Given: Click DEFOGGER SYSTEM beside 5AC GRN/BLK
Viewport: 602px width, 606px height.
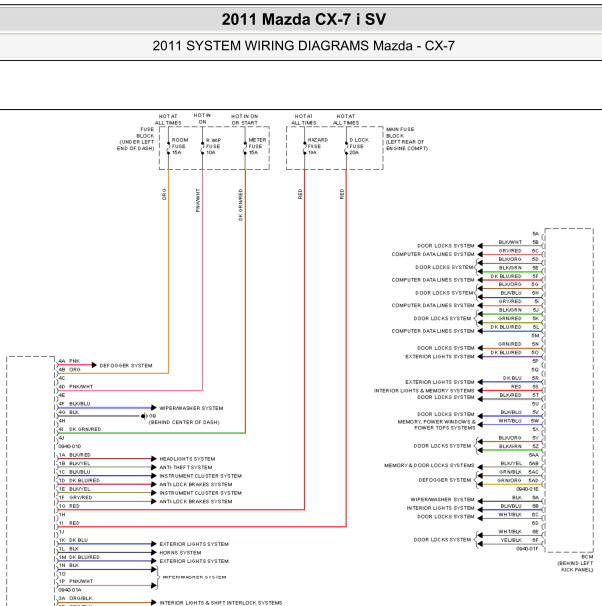Looking at the screenshot, I should (x=445, y=480).
